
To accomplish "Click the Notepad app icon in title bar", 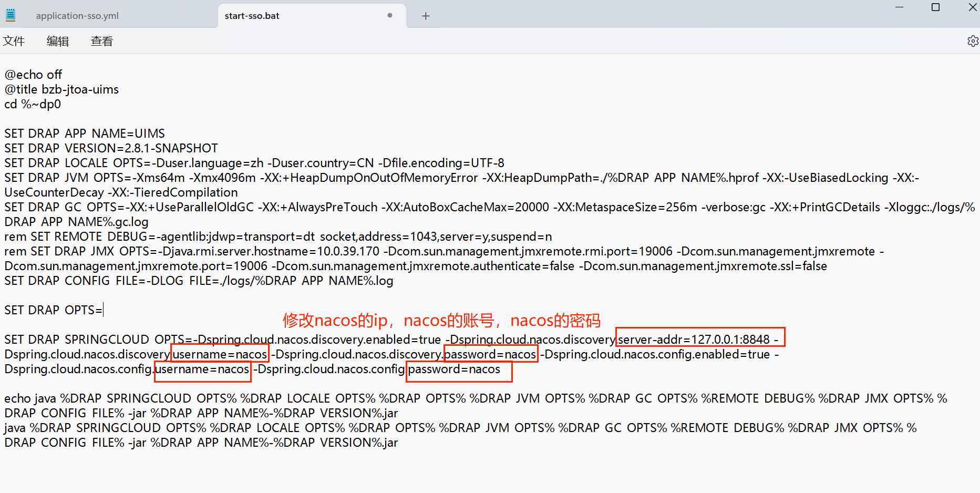I will coord(11,15).
